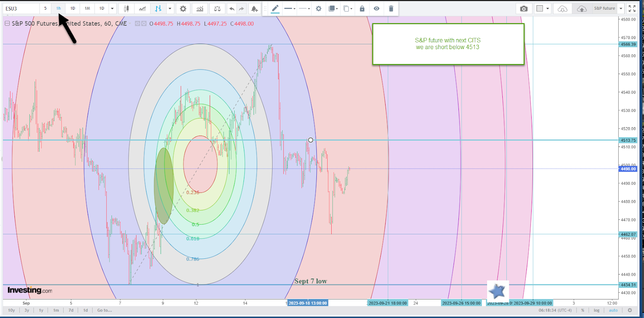
Task: Click the grip handle of floating toolbar
Action: [x=265, y=8]
